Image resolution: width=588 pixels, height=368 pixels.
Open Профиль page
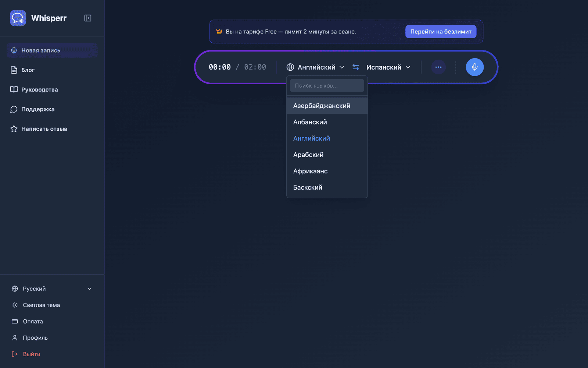pyautogui.click(x=52, y=337)
